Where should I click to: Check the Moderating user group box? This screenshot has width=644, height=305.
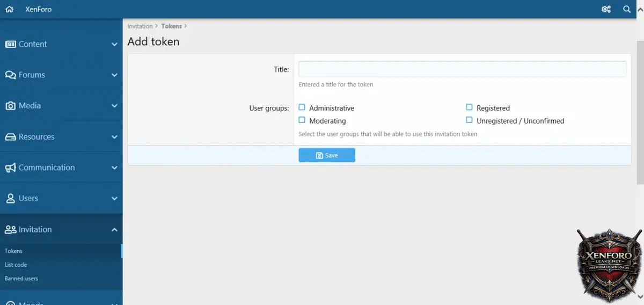pos(302,120)
